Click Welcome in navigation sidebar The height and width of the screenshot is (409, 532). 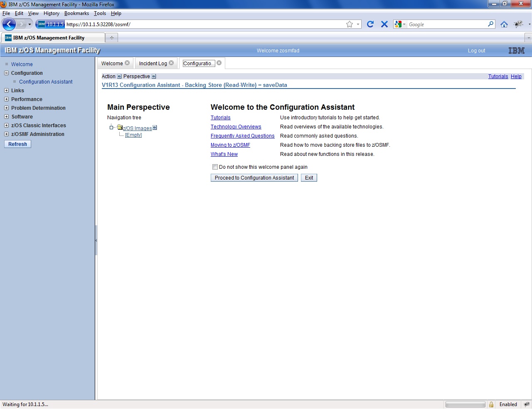[22, 64]
